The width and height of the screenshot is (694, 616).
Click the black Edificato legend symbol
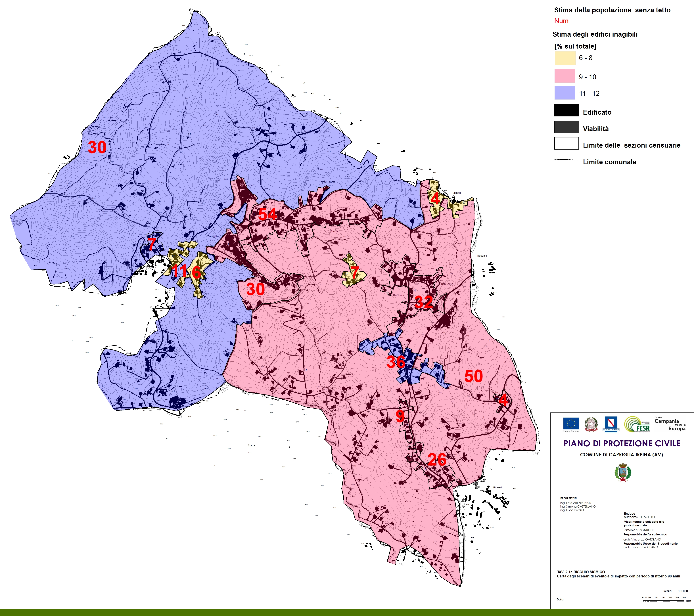pyautogui.click(x=566, y=110)
